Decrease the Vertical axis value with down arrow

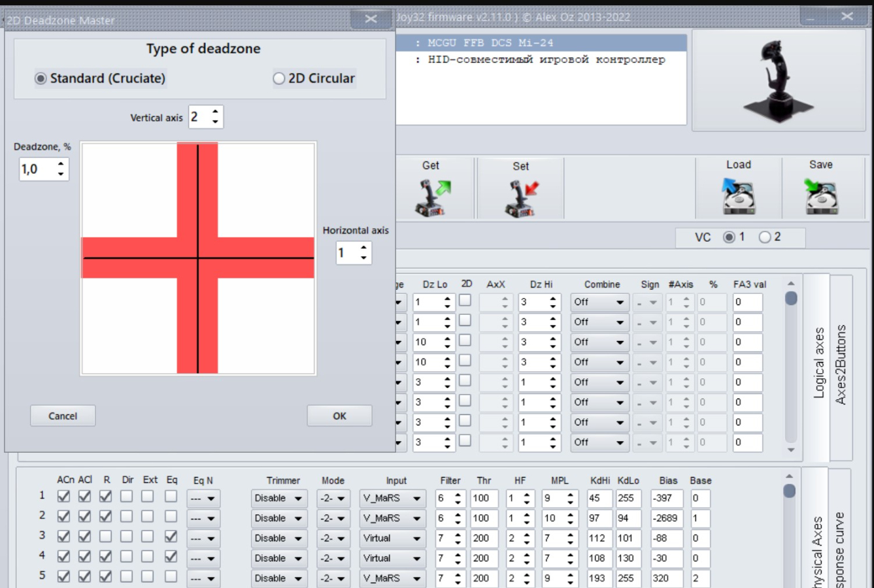(x=215, y=122)
